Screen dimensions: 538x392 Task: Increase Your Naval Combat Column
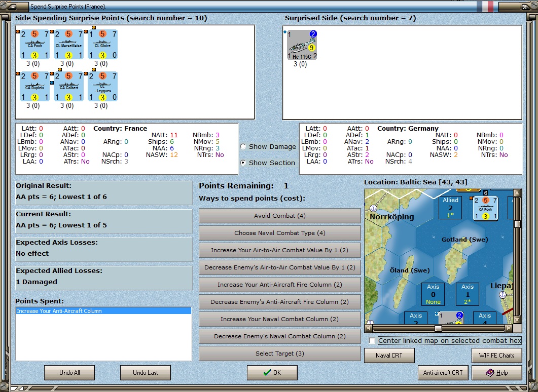pyautogui.click(x=279, y=319)
